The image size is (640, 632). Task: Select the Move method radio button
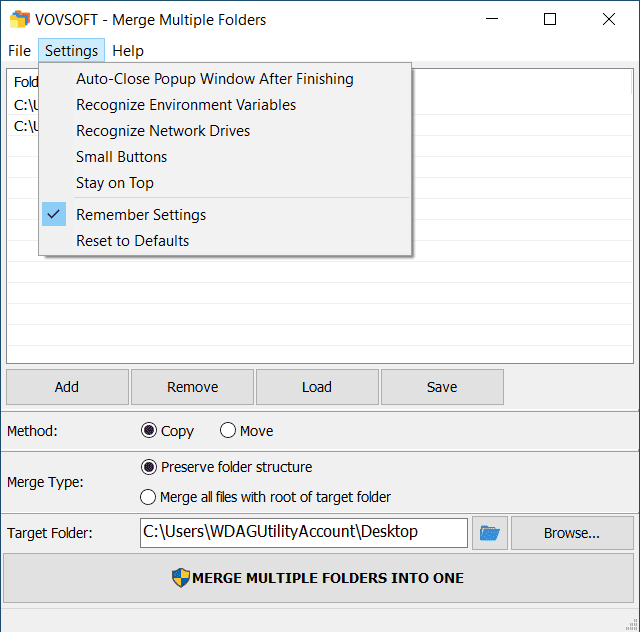228,430
